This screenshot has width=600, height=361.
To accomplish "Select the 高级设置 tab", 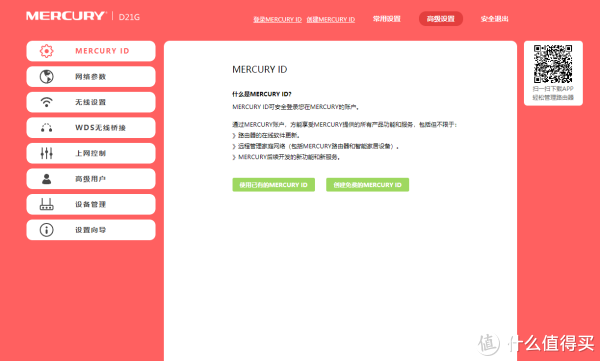I will click(x=441, y=19).
